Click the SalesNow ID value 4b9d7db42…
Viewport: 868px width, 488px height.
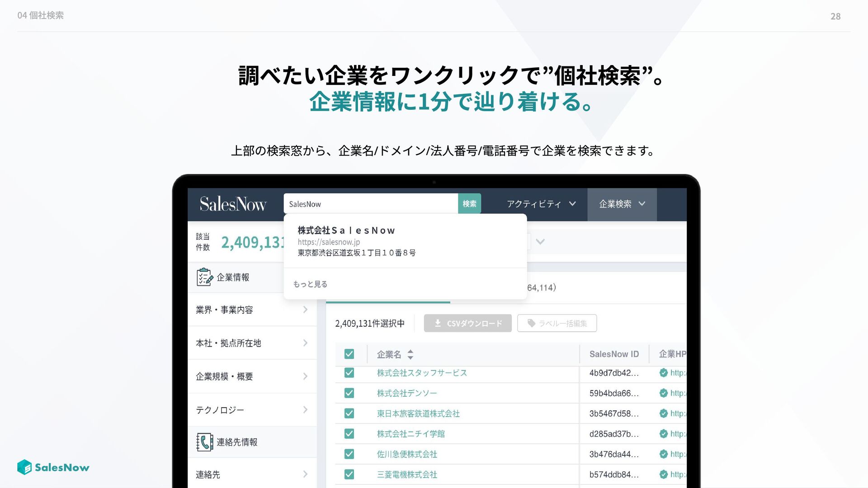(614, 373)
